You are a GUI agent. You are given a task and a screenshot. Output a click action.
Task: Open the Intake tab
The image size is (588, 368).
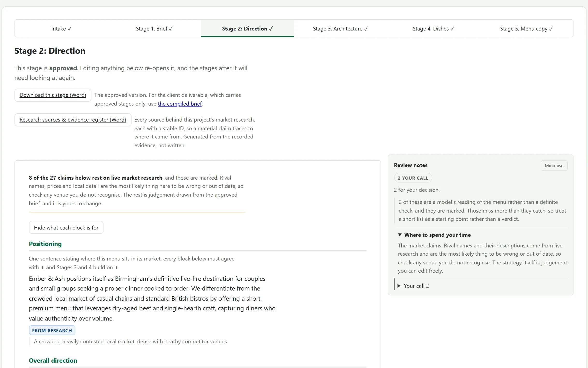61,29
